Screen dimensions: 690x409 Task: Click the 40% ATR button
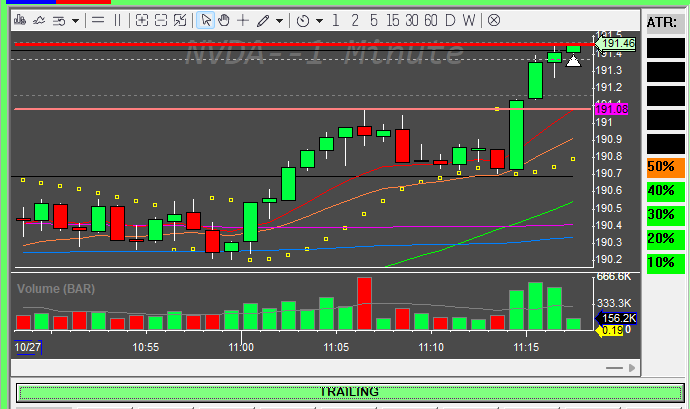click(666, 191)
